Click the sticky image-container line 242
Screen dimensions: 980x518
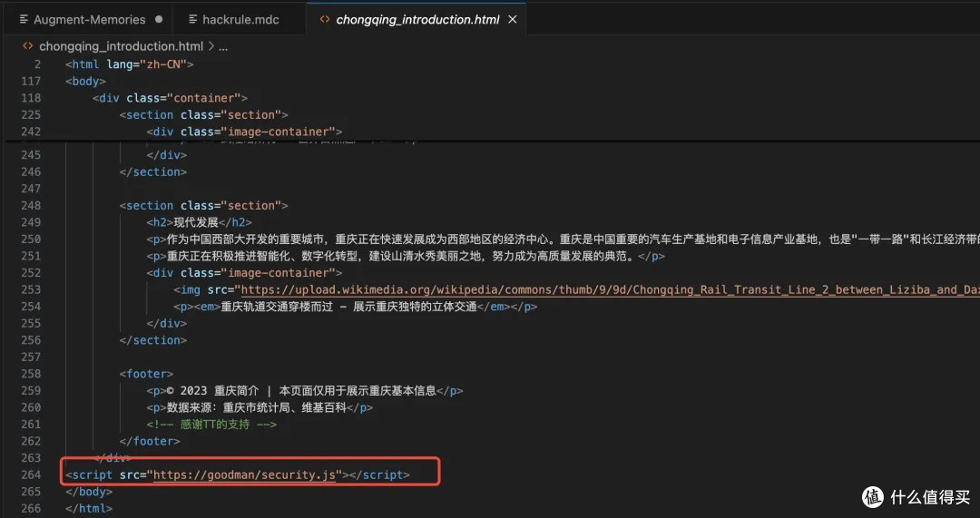[244, 132]
